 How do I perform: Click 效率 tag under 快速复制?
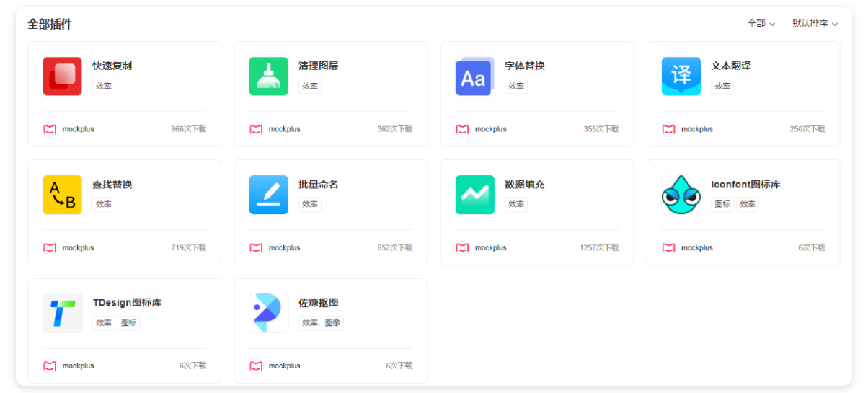coord(104,86)
